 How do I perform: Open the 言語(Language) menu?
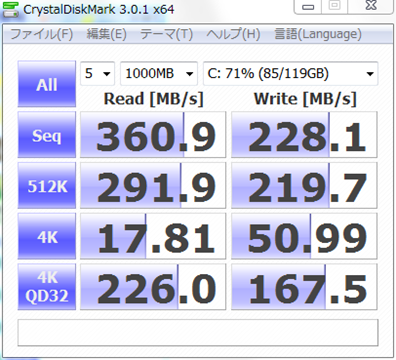318,34
